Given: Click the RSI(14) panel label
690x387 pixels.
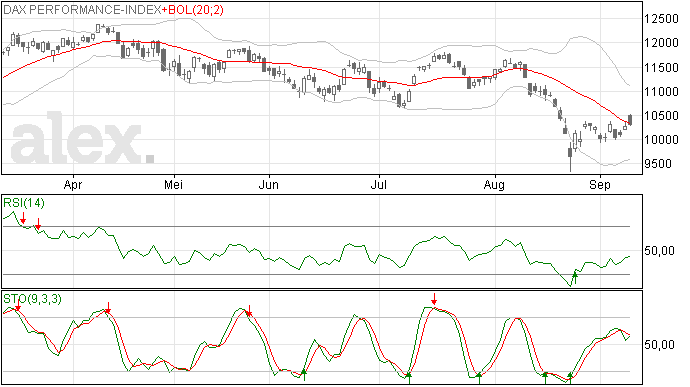Looking at the screenshot, I should click(24, 203).
